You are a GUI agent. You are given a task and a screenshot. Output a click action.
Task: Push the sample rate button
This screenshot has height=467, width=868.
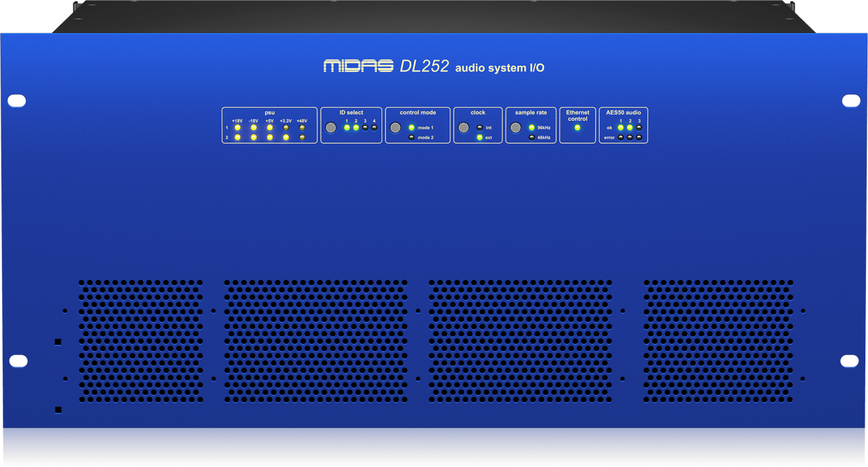pos(516,127)
